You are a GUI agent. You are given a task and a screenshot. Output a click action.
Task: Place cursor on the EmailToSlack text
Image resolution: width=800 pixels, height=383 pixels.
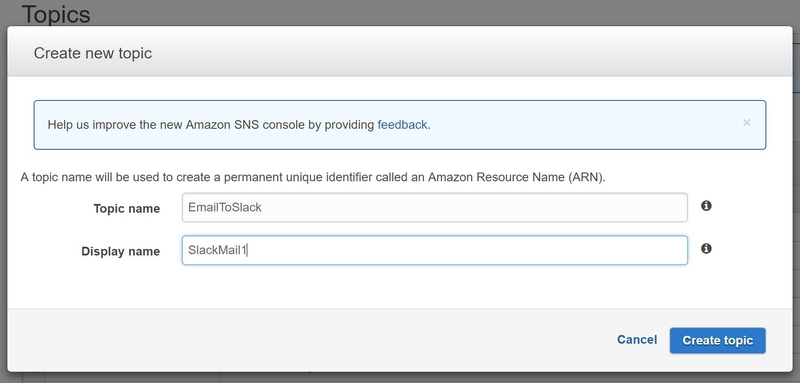tap(224, 207)
